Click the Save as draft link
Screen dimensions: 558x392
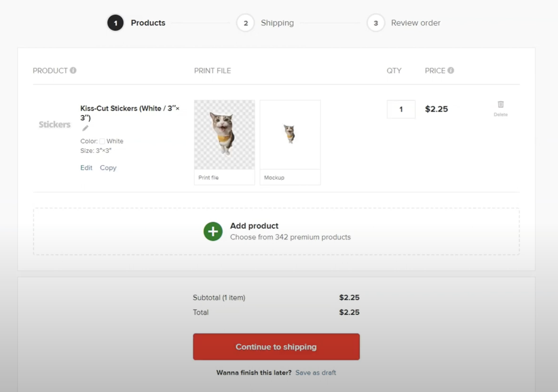315,373
